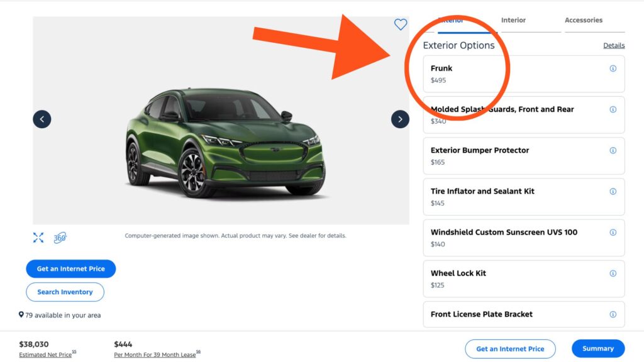
Task: Click the info icon for Wheel Lock Kit
Action: point(613,273)
